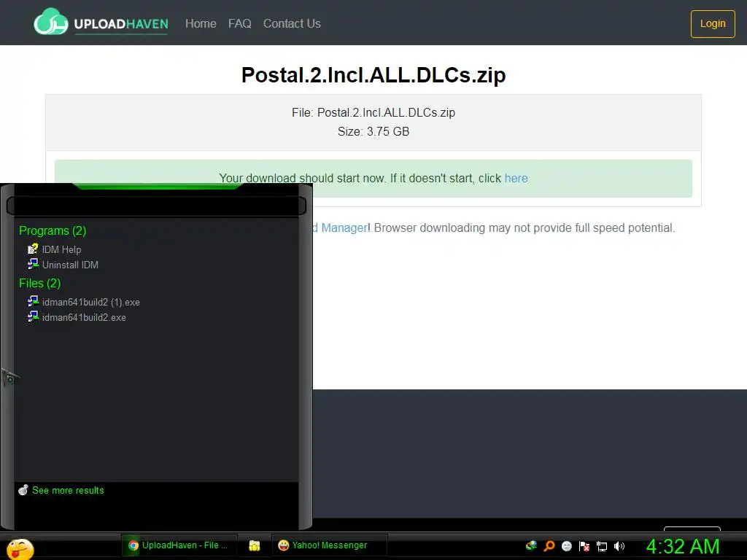Switch to UploadHaven Chrome taskbar button
This screenshot has width=747, height=560.
[179, 545]
